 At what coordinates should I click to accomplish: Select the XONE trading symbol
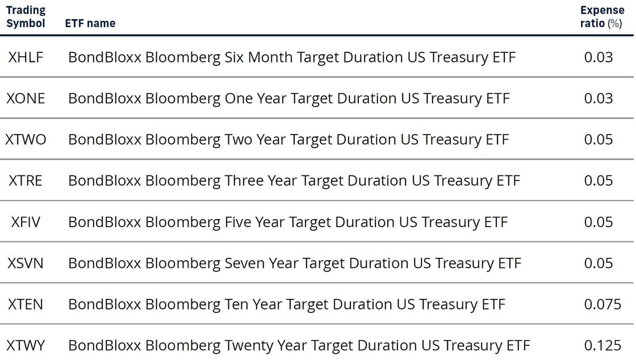pos(26,98)
